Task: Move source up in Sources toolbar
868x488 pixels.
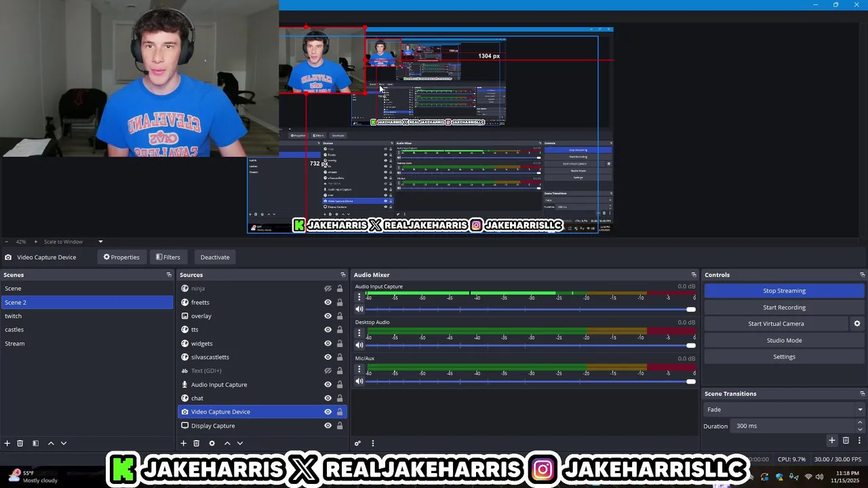Action: pyautogui.click(x=227, y=443)
